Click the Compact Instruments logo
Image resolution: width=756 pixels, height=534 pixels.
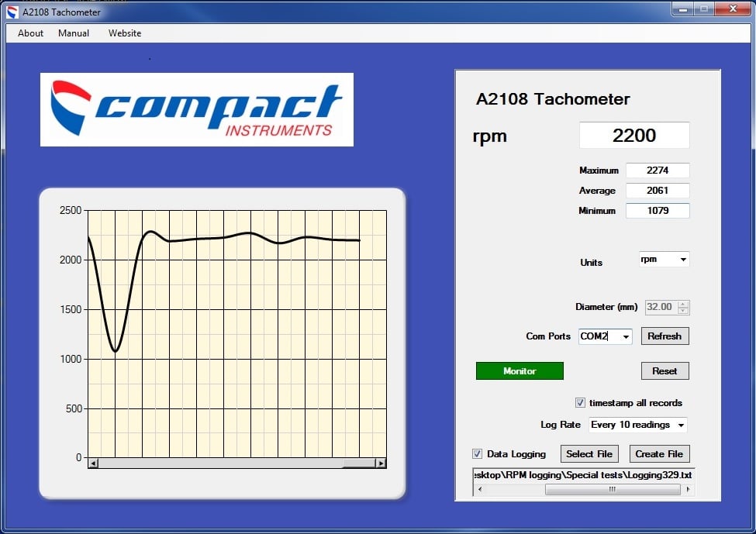click(197, 109)
